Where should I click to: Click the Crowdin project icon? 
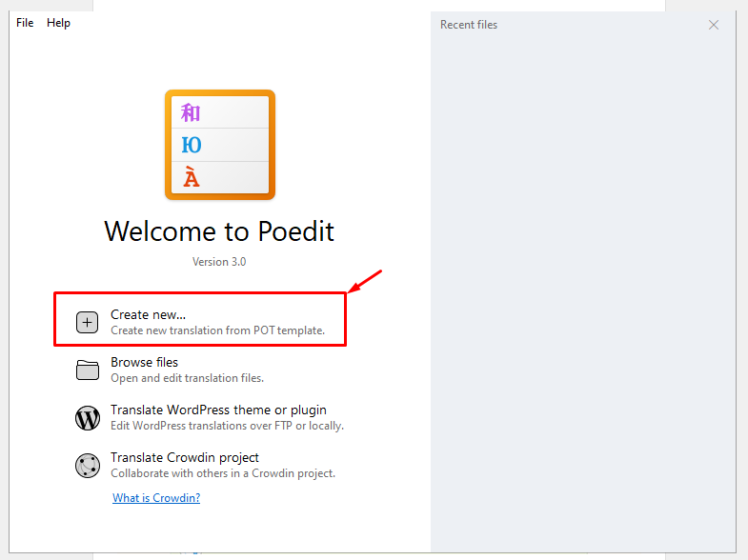pyautogui.click(x=88, y=466)
